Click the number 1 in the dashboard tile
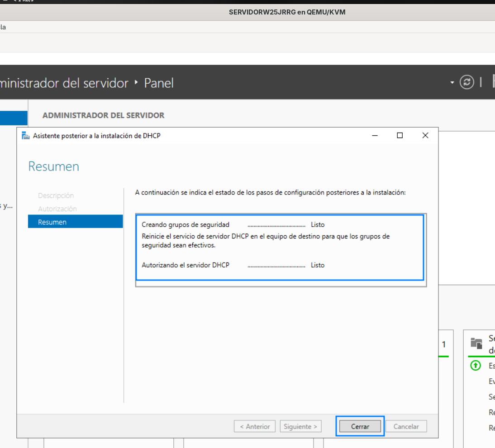This screenshot has width=495, height=448. [443, 344]
